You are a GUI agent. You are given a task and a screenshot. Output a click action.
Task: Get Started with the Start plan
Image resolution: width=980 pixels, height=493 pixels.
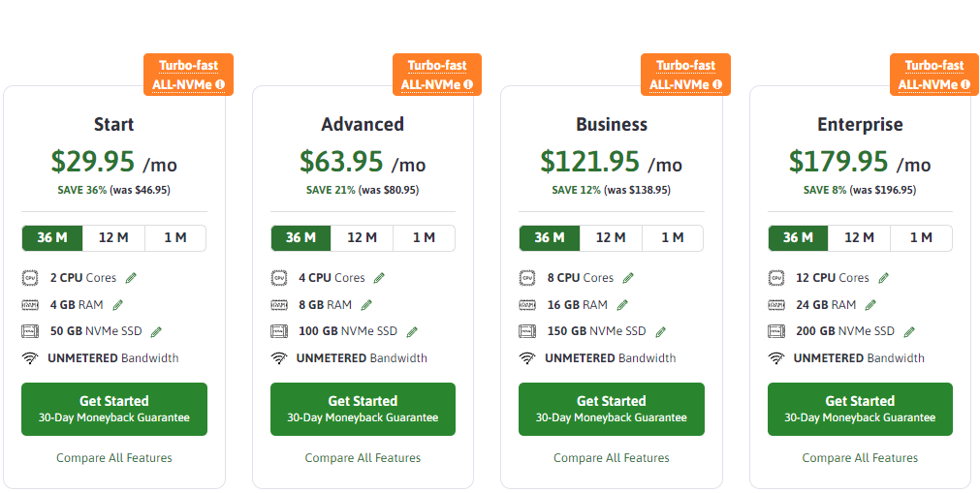coord(114,409)
